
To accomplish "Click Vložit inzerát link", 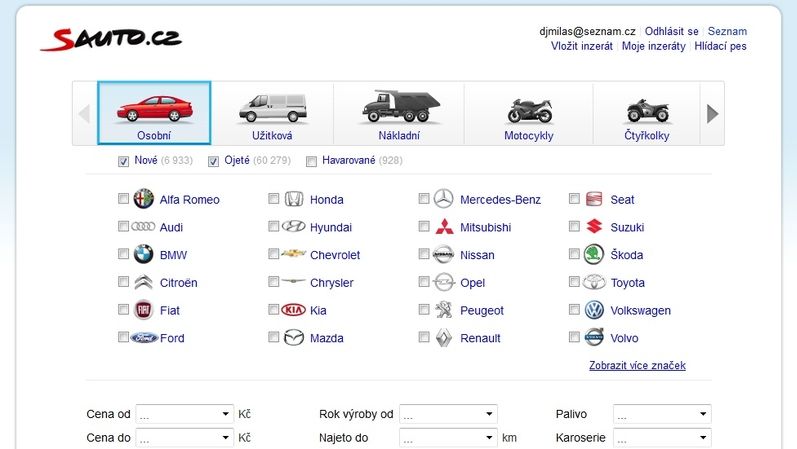I will tap(581, 46).
